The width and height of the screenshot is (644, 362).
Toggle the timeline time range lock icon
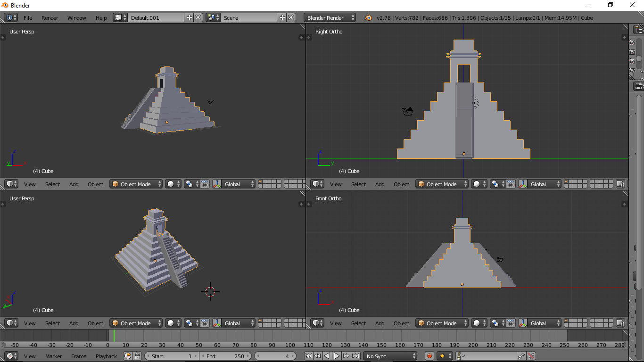(137, 356)
